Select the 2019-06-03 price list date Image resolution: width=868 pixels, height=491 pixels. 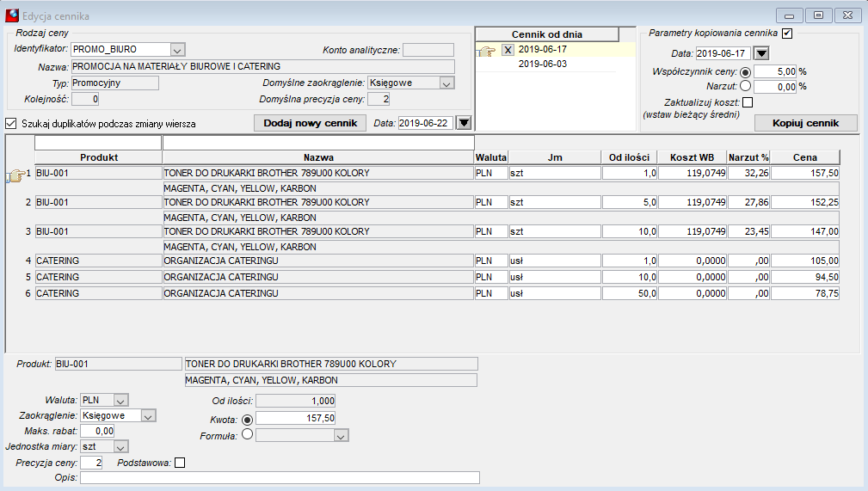543,64
